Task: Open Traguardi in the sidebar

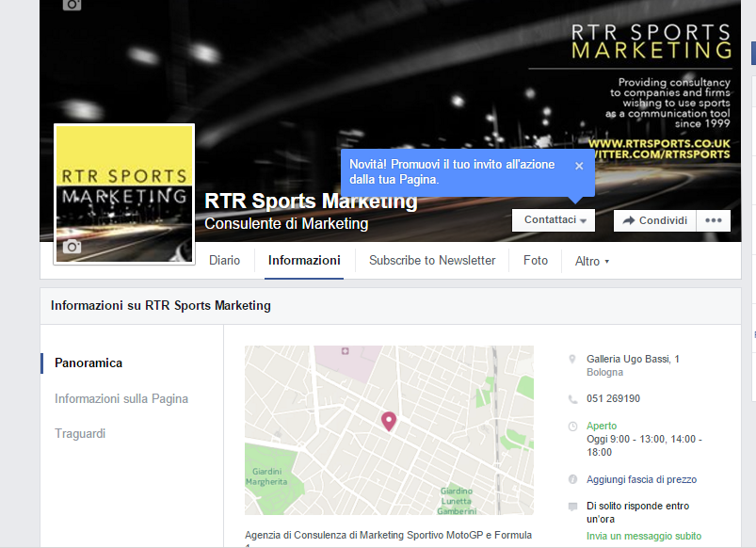Action: coord(80,434)
